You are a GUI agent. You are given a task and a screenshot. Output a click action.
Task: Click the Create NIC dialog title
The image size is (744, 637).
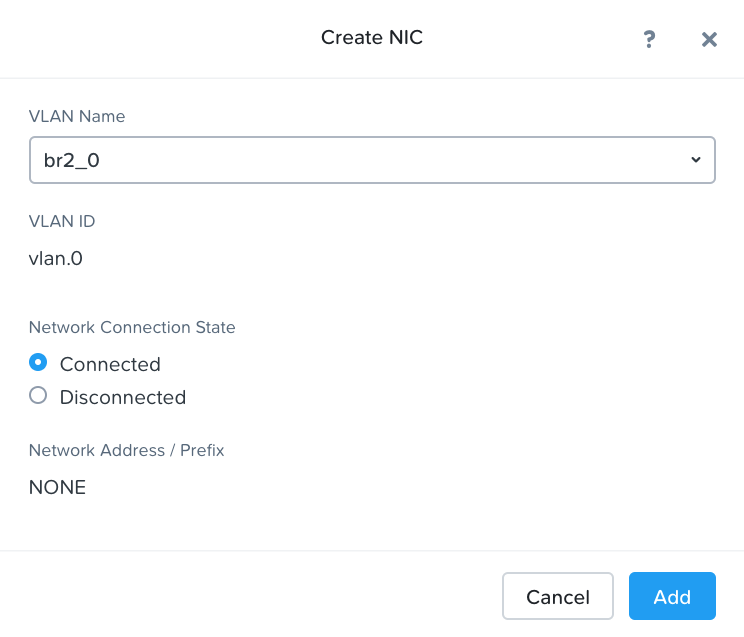tap(372, 38)
